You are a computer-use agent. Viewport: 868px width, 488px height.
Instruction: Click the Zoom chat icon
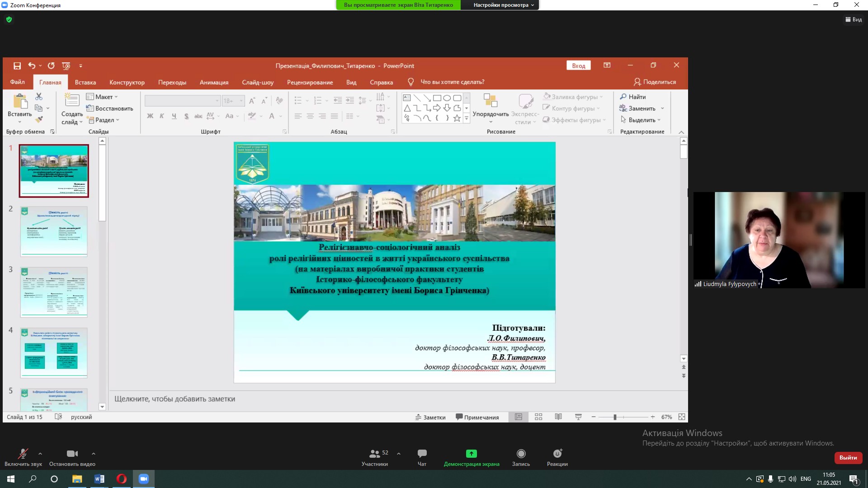click(x=422, y=454)
